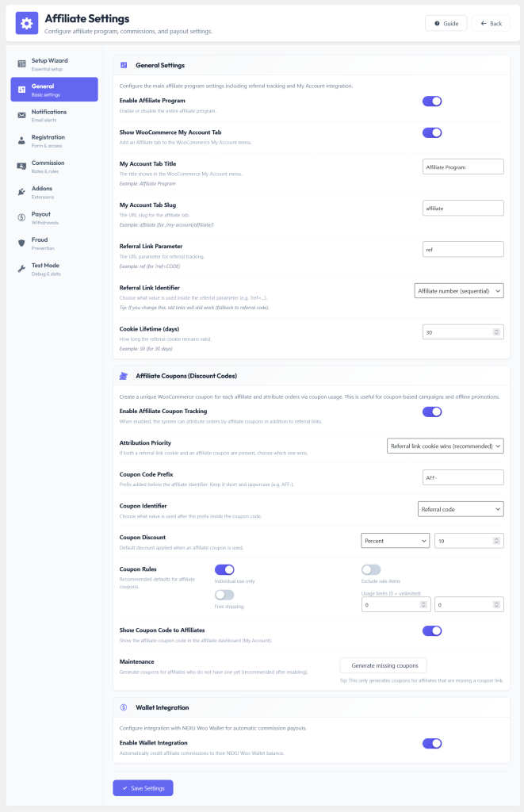Open the Referral Link Identifier dropdown
Image resolution: width=524 pixels, height=812 pixels.
tap(459, 291)
